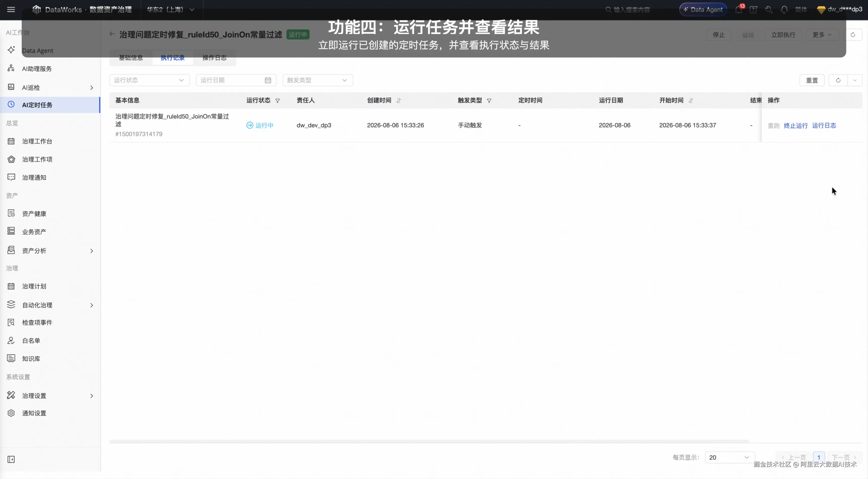Click the 停止 button
This screenshot has height=479, width=868.
tap(719, 35)
